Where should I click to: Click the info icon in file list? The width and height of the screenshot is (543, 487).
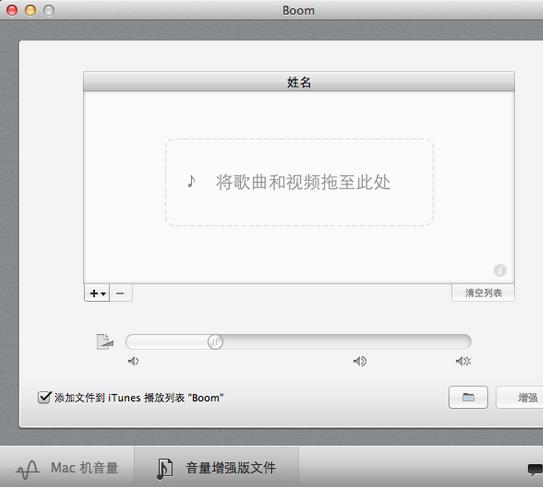[500, 270]
